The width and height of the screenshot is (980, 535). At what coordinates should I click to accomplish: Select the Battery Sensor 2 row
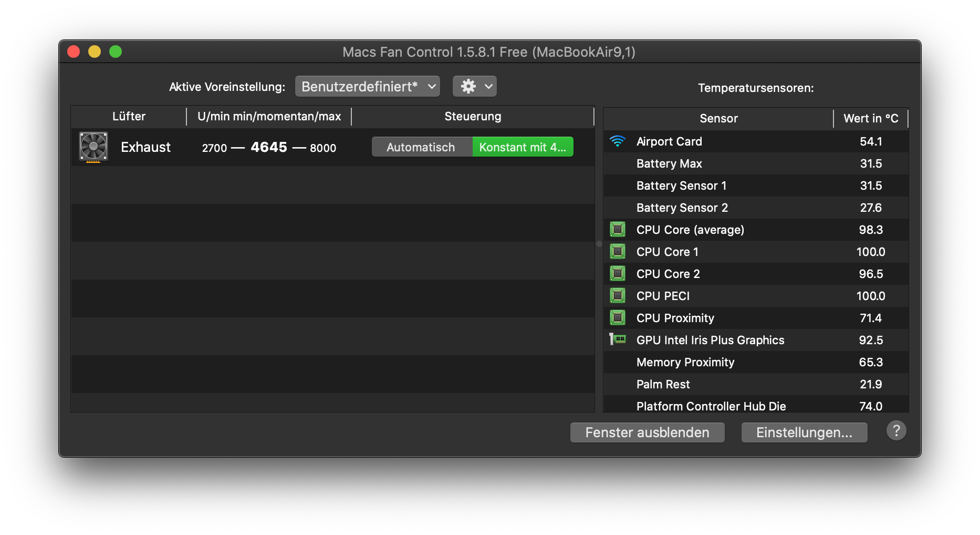[x=756, y=208]
